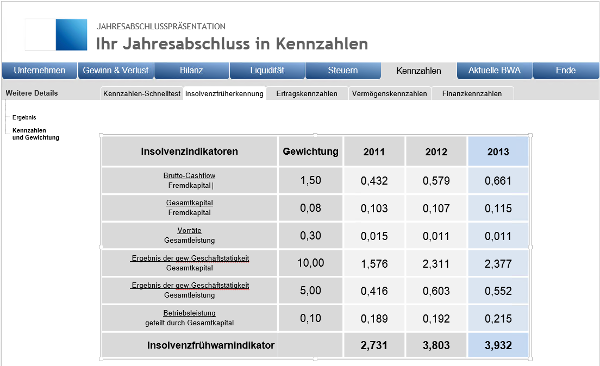The image size is (600, 366).
Task: Select Ergebnis in the details tree
Action: 24,118
